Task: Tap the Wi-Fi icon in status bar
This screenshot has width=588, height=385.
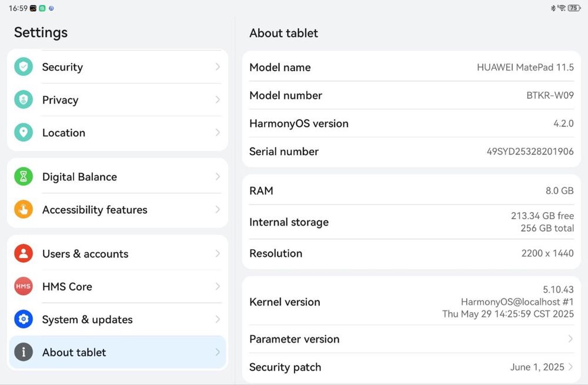Action: tap(562, 8)
